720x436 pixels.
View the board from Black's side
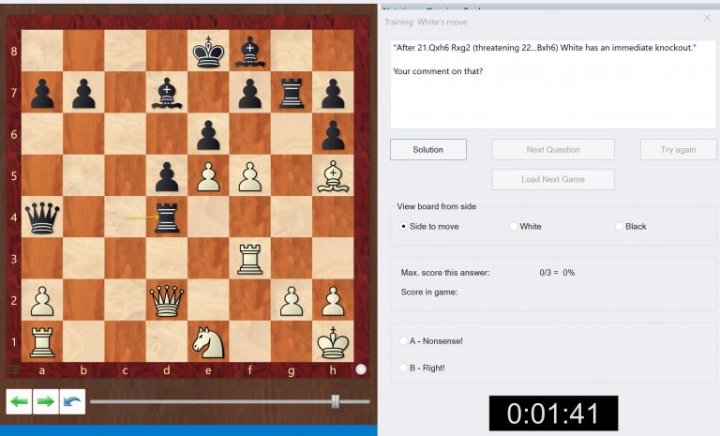[619, 227]
